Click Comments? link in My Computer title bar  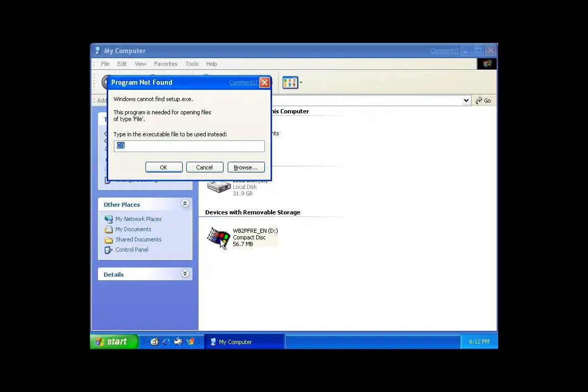click(445, 51)
